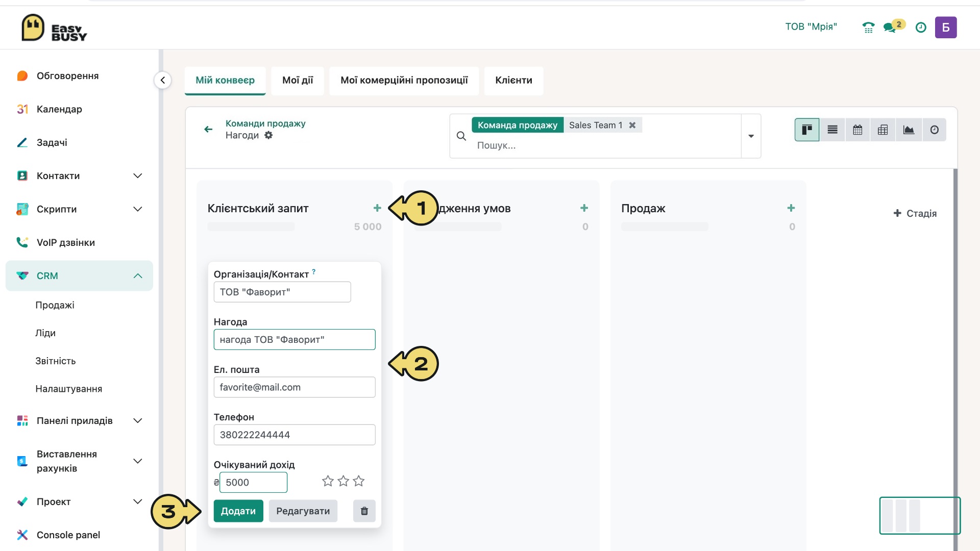Switch to the pivot table view
Image resolution: width=980 pixels, height=551 pixels.
(883, 130)
